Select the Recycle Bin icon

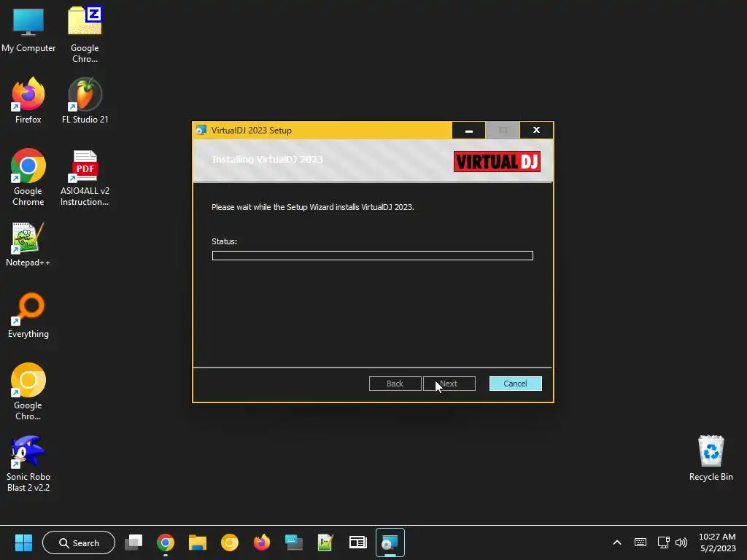pyautogui.click(x=711, y=458)
